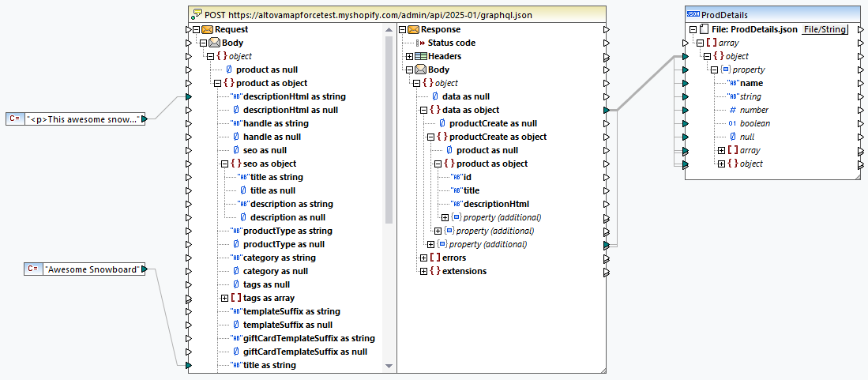
Task: Collapse the 'seo as object' node
Action: [x=225, y=164]
